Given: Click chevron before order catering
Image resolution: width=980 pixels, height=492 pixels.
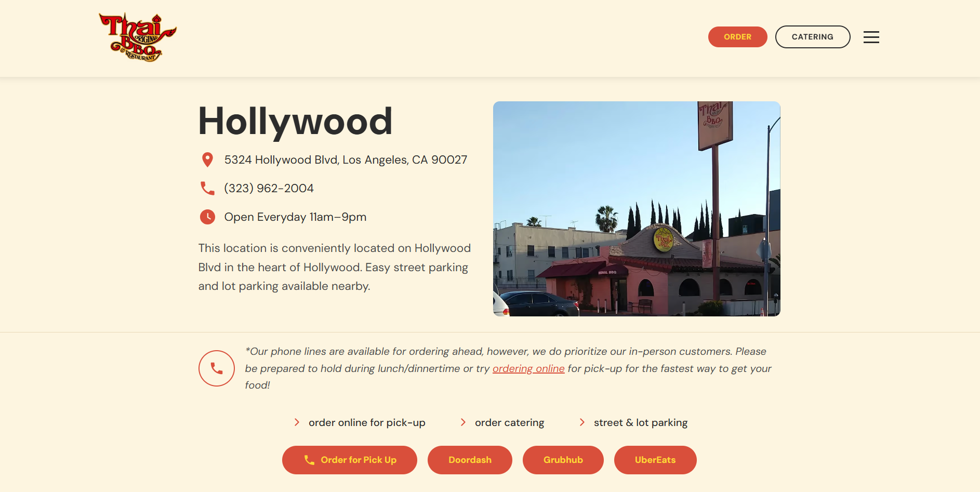Looking at the screenshot, I should click(x=463, y=422).
